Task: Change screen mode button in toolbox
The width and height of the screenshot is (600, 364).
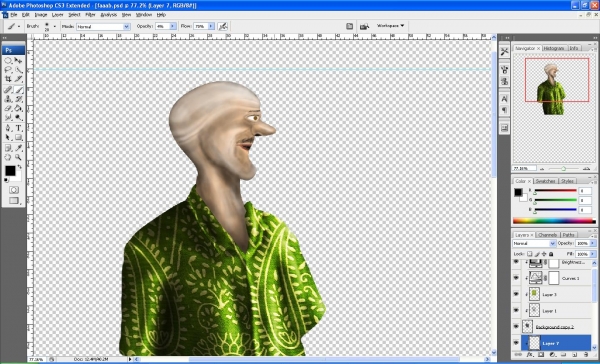Action: point(14,200)
